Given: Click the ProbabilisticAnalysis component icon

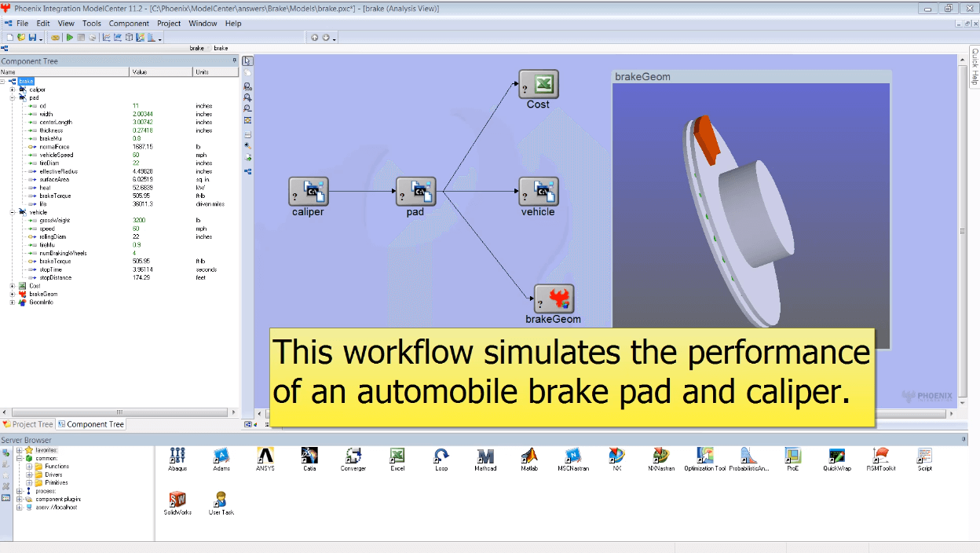Looking at the screenshot, I should [x=748, y=456].
